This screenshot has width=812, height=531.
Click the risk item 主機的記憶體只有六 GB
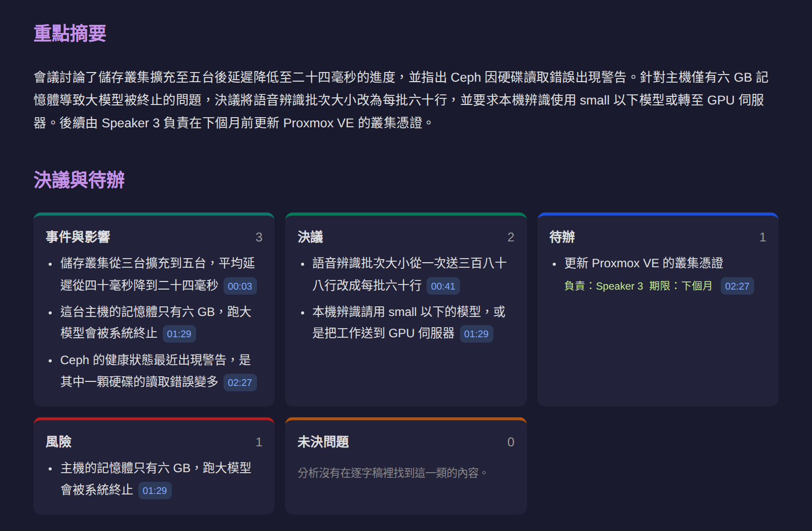[156, 479]
